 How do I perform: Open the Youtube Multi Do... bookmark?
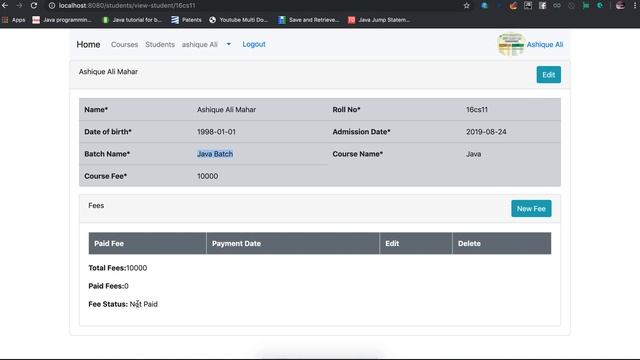(238, 20)
